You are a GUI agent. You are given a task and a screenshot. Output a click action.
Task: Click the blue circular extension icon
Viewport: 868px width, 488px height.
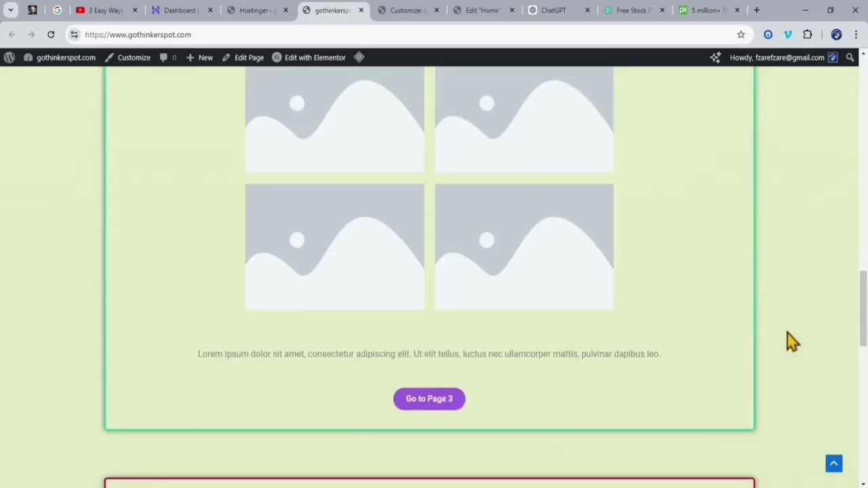click(x=768, y=35)
